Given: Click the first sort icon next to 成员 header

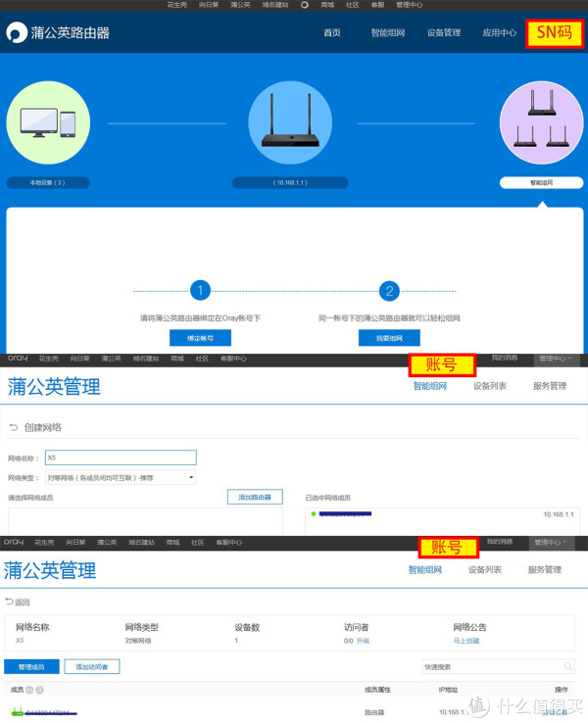Looking at the screenshot, I should [x=29, y=690].
